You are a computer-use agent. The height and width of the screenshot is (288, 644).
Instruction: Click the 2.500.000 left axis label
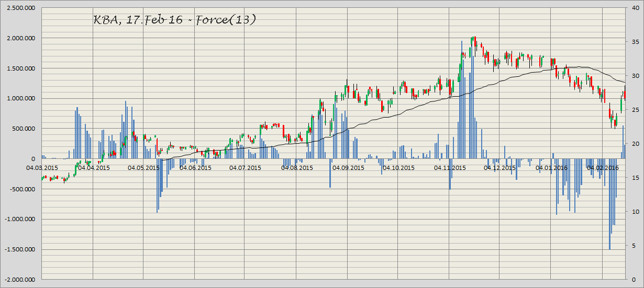21,8
